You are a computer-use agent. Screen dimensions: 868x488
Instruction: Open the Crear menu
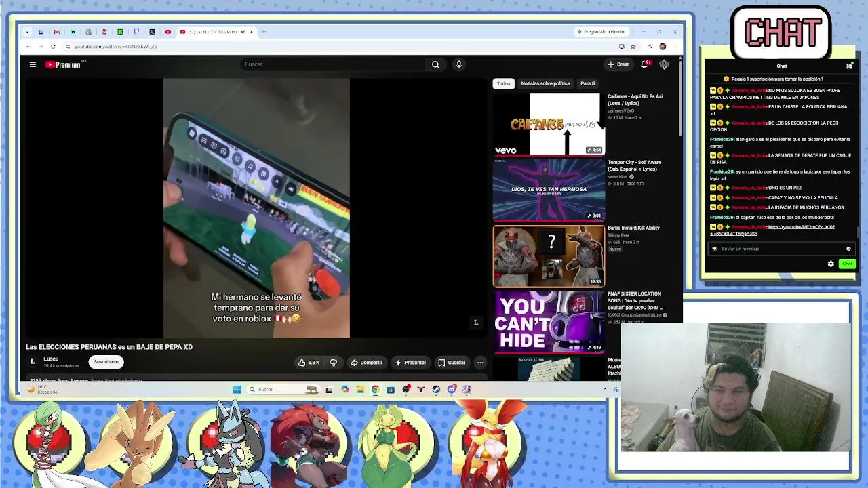618,64
